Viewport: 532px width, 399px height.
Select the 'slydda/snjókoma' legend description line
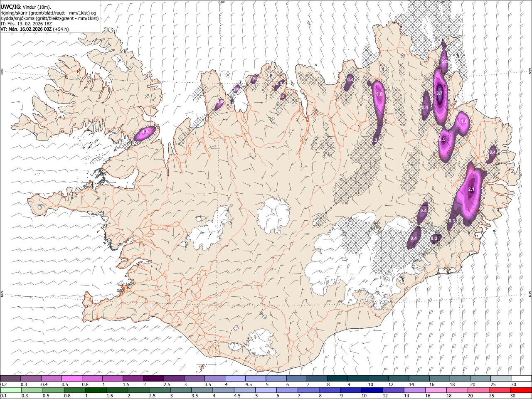tap(49, 18)
